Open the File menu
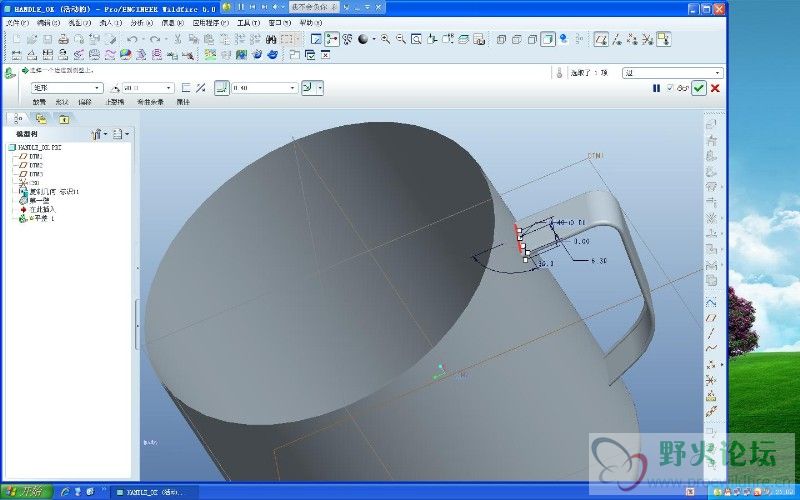This screenshot has width=800, height=500. [x=17, y=23]
